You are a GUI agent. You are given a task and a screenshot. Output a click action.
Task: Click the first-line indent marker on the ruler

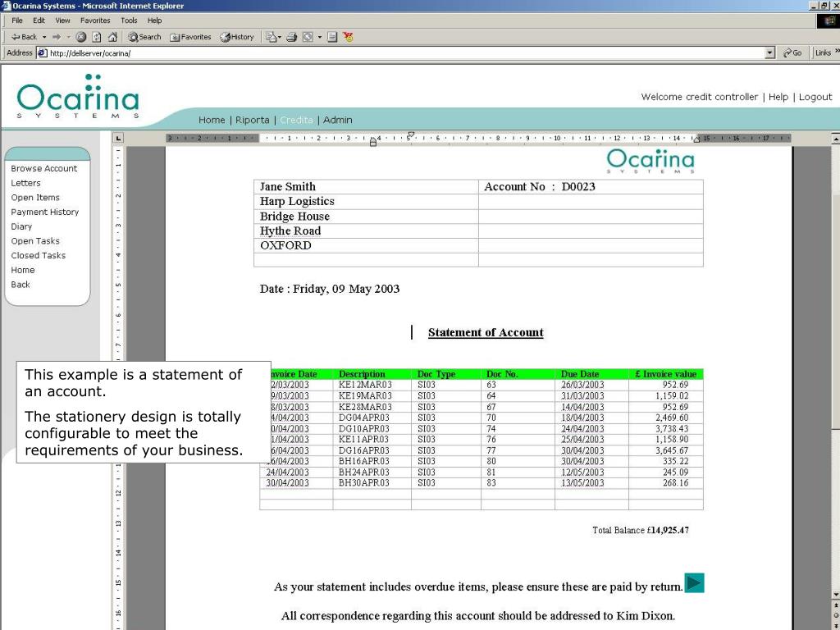click(x=411, y=135)
